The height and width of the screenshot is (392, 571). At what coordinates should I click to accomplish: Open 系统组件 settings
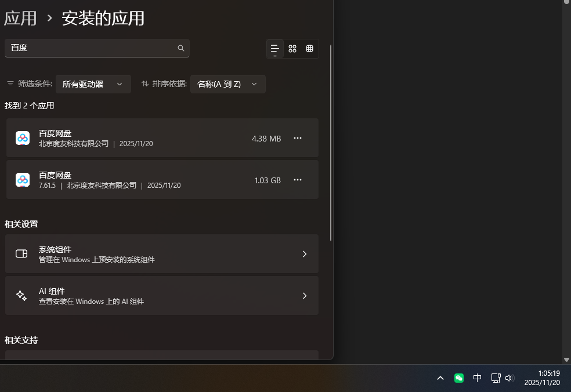coord(162,254)
